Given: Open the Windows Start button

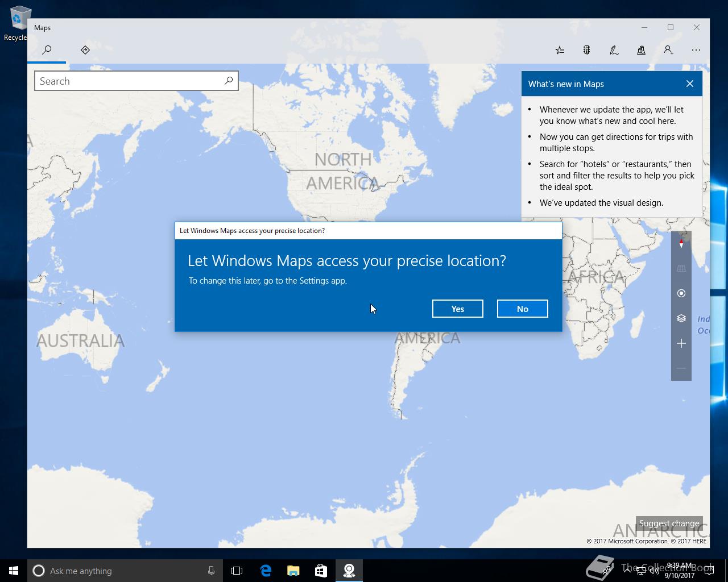Looking at the screenshot, I should 14,571.
